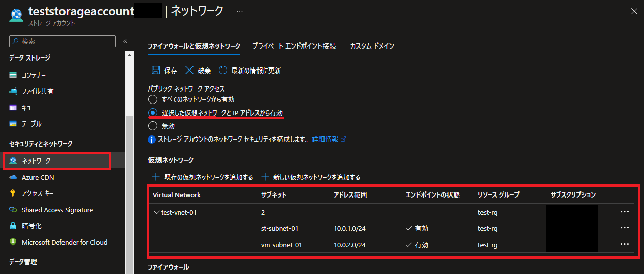Click the サブネット column header

pos(274,195)
